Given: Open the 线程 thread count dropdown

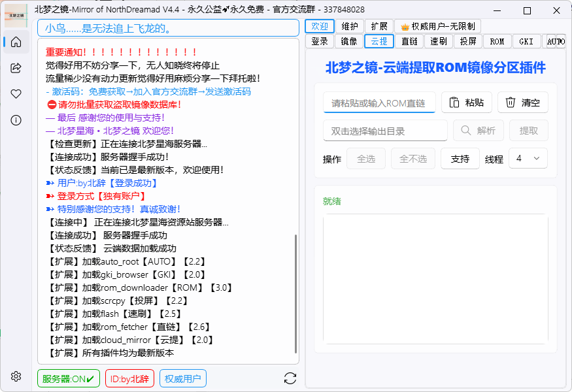Looking at the screenshot, I should tap(528, 159).
